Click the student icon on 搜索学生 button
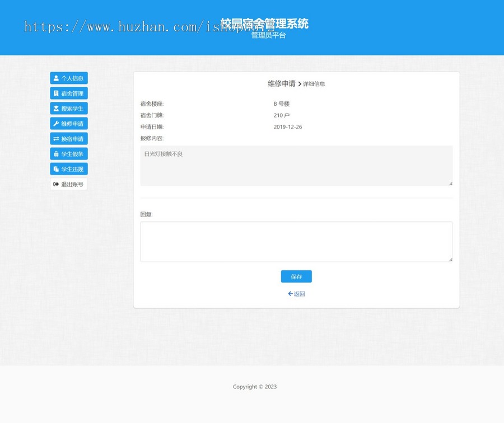The width and height of the screenshot is (504, 423). click(56, 108)
